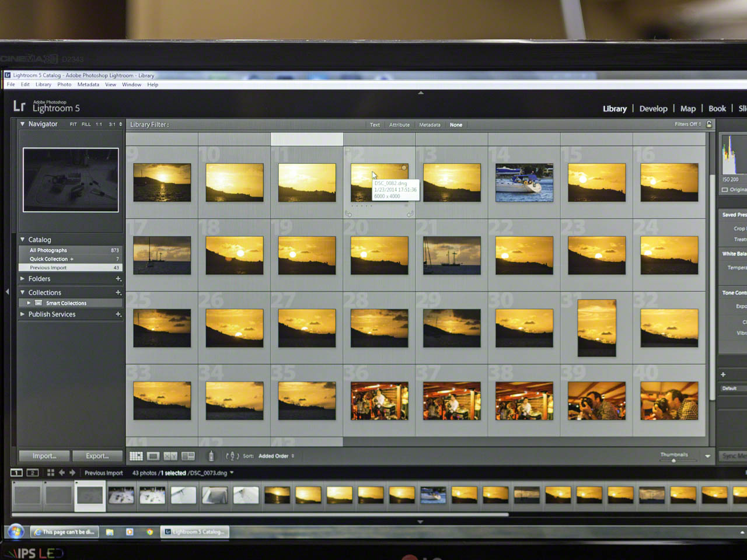Viewport: 747px width, 560px height.
Task: Toggle second window display button 2
Action: pos(33,473)
